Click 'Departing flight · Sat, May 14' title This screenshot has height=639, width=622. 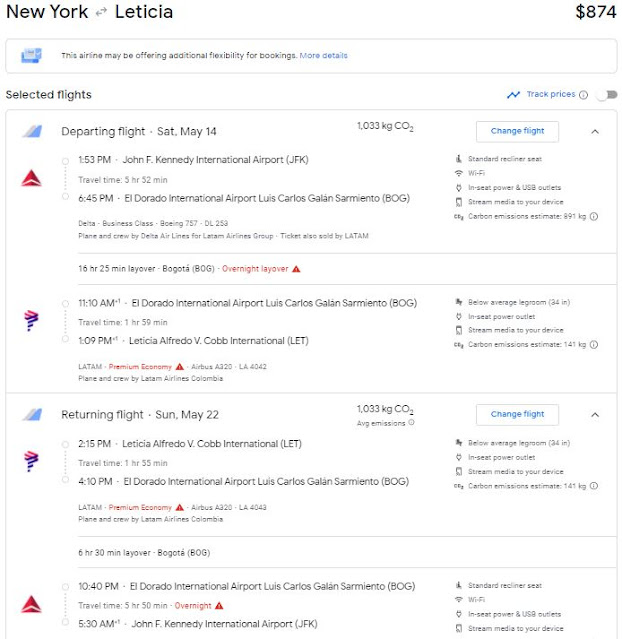point(139,132)
